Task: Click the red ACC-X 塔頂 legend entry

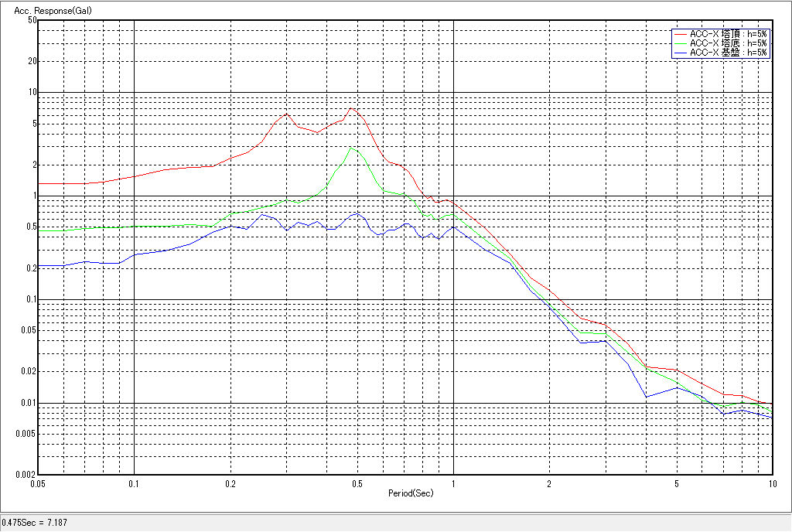Action: click(728, 34)
